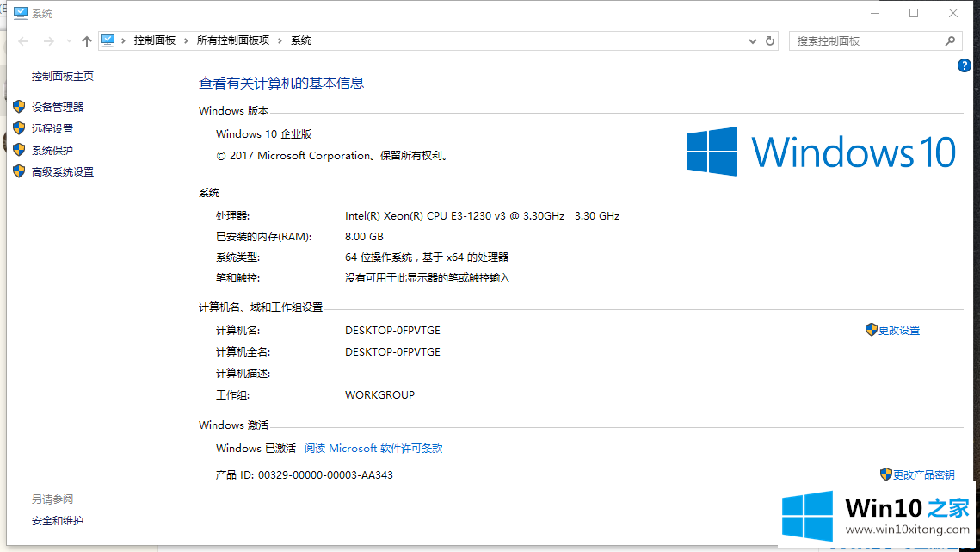Select the 8.00 GB RAM value

point(364,237)
